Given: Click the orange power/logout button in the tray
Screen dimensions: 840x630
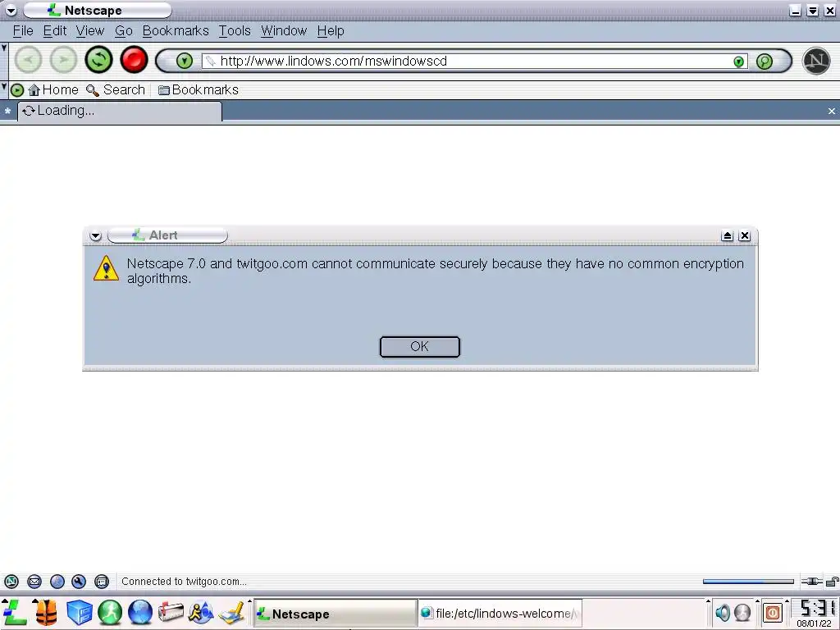Looking at the screenshot, I should (x=773, y=612).
